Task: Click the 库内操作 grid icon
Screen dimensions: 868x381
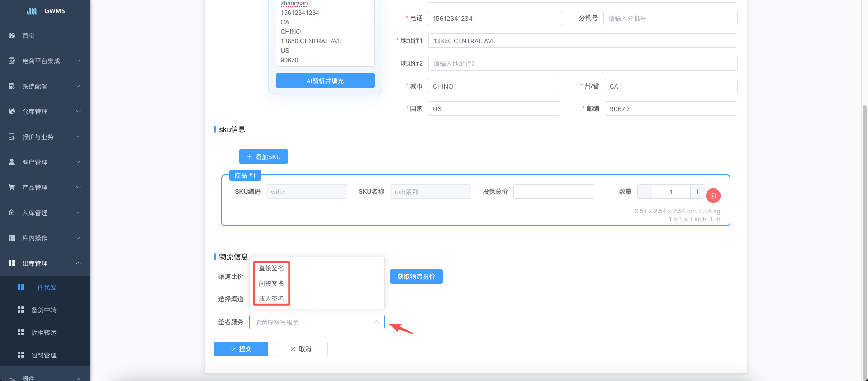Action: [x=12, y=238]
